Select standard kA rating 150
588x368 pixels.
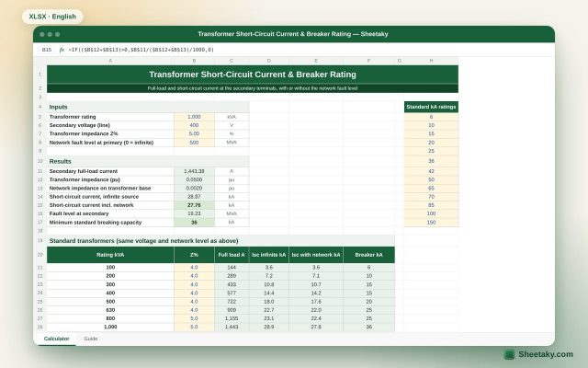pyautogui.click(x=431, y=223)
